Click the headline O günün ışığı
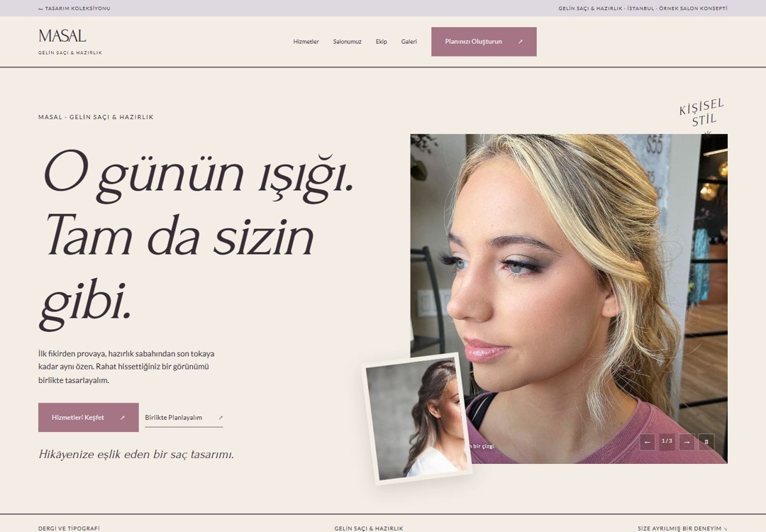The width and height of the screenshot is (766, 532). [x=198, y=176]
